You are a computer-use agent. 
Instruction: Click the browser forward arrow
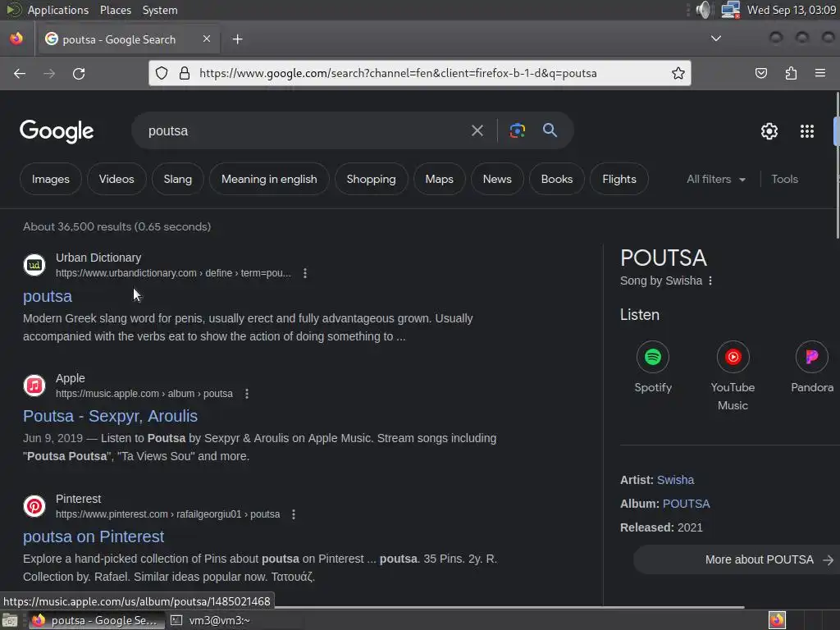[x=49, y=73]
